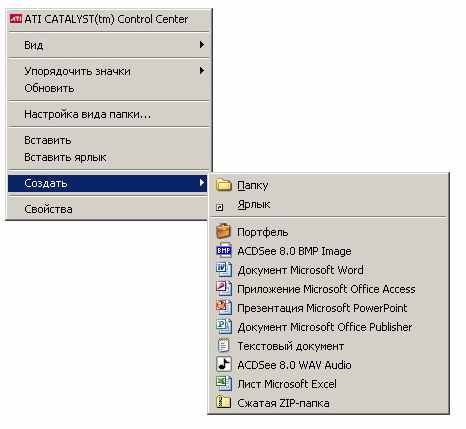Click the BMP icon for ACDSee Image
The width and height of the screenshot is (466, 429).
(x=224, y=251)
